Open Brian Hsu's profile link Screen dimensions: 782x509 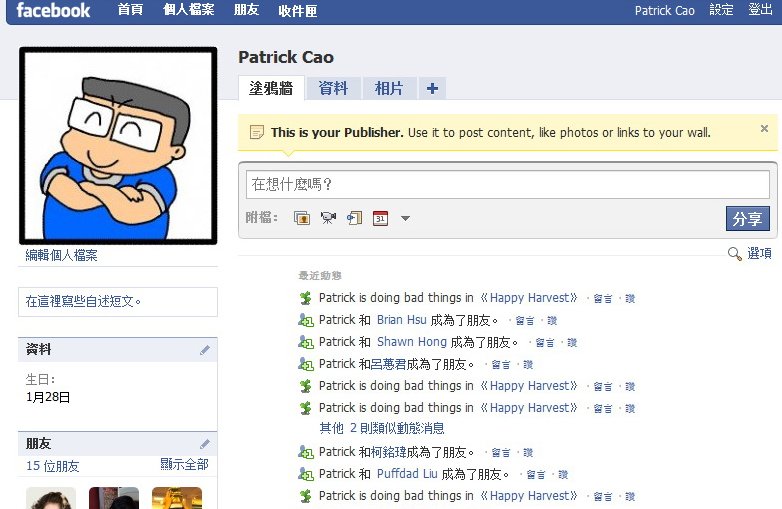tap(401, 320)
